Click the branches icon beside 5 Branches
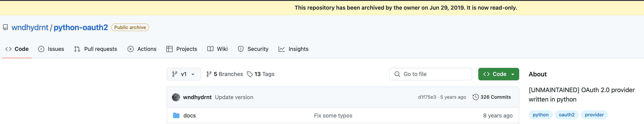 (x=209, y=74)
